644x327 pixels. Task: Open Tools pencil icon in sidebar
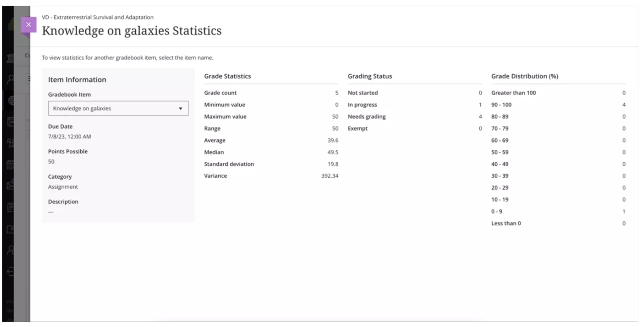coord(10,229)
